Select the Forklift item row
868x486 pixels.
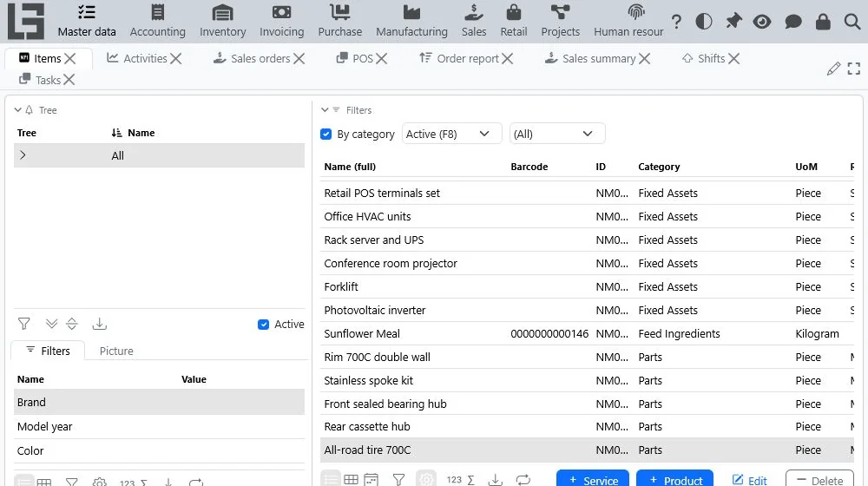pos(587,286)
